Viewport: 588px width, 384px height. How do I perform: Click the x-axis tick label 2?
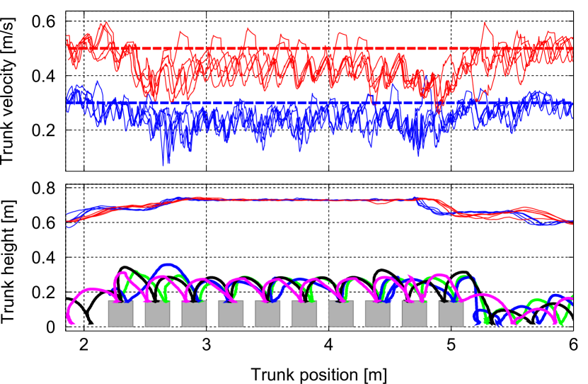click(84, 344)
